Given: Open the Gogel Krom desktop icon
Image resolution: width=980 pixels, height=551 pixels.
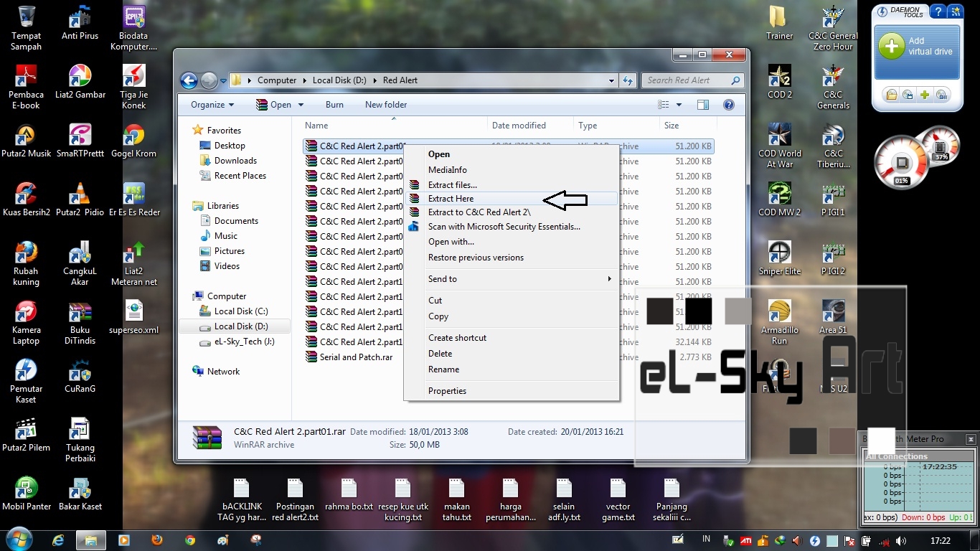Looking at the screenshot, I should (134, 140).
